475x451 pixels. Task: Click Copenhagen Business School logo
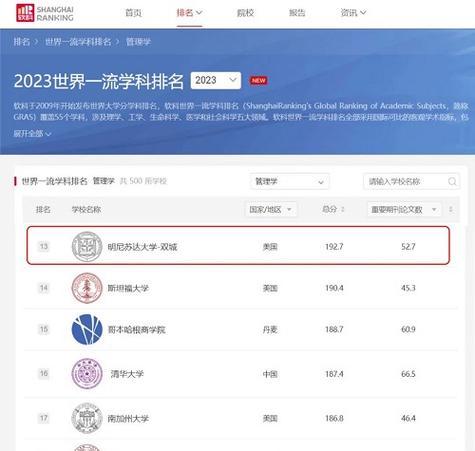click(x=87, y=329)
